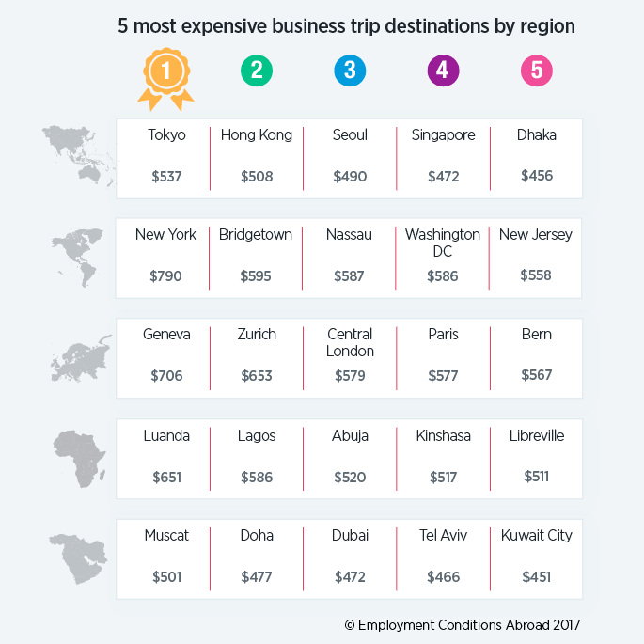Click the Geneva $706 cell
The image size is (644, 644).
[x=164, y=358]
